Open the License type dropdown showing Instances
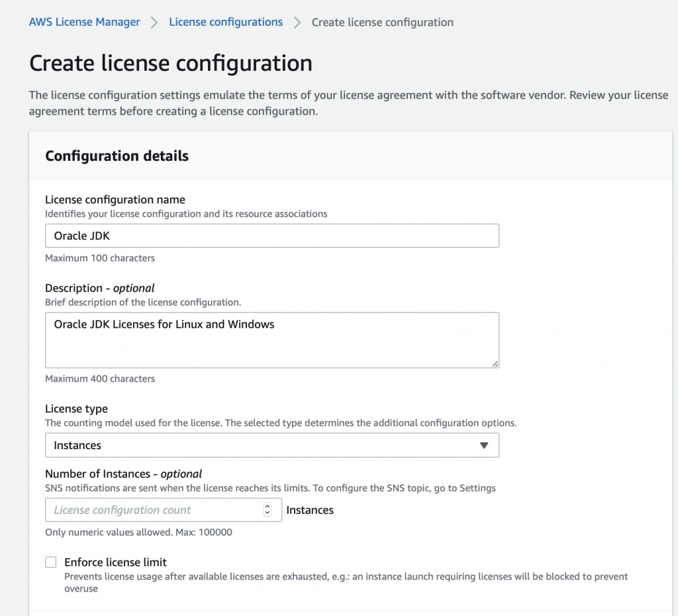Viewport: 678px width, 616px height. click(x=271, y=445)
